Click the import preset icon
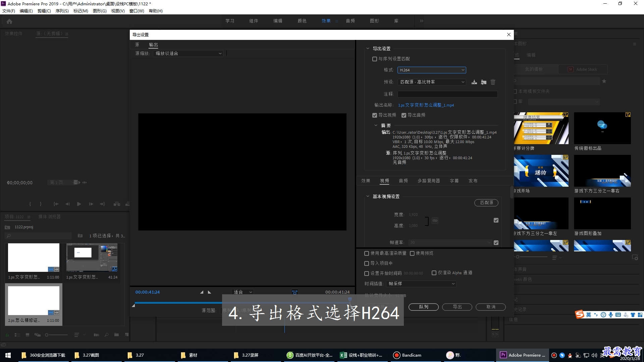 point(484,82)
